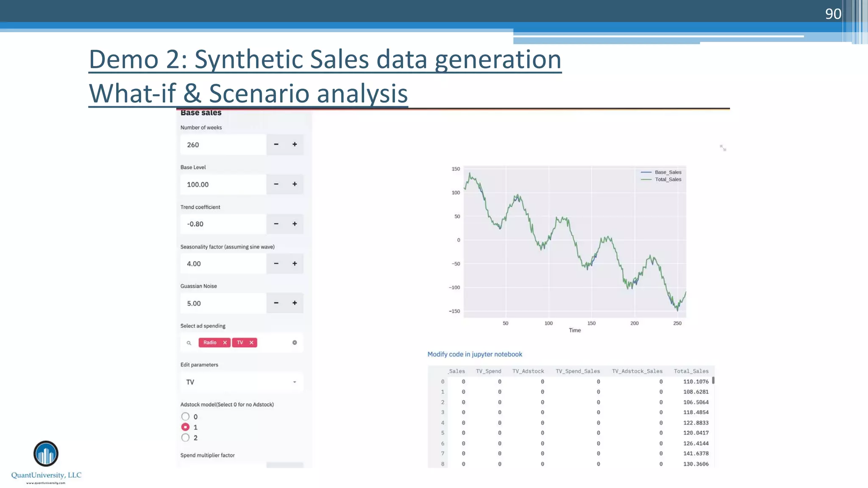Click the TV_Spend_Sales column header

coord(578,371)
